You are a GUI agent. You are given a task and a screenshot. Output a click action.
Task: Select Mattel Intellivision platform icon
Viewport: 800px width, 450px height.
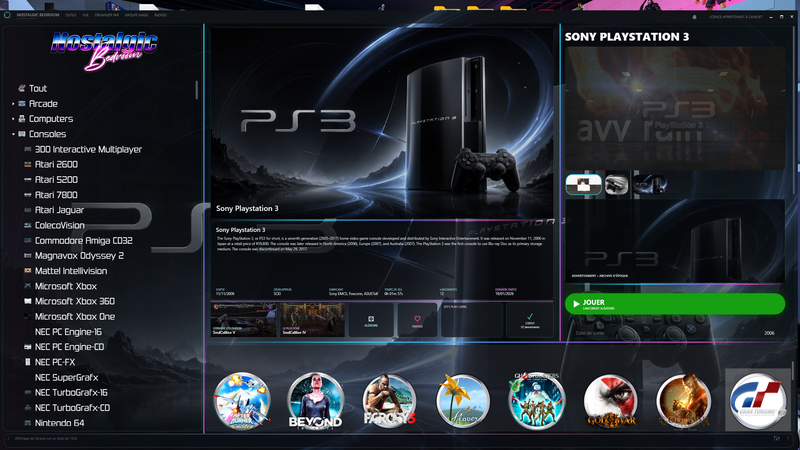(28, 271)
